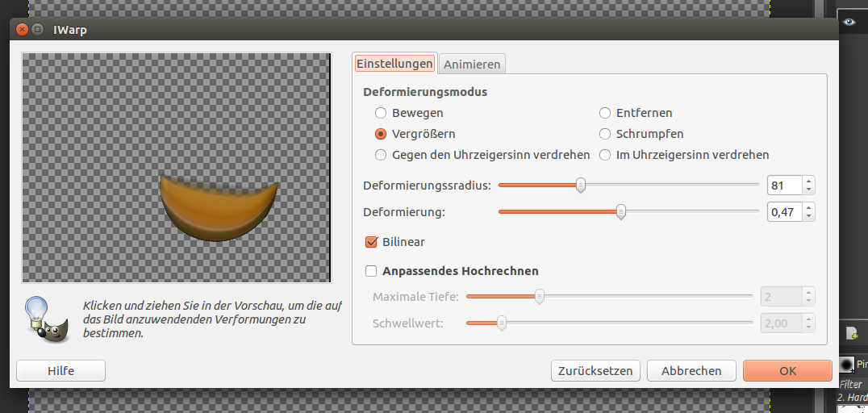Click the Deformierung amount slider handle
Screen dimensions: 868x413
(621, 211)
